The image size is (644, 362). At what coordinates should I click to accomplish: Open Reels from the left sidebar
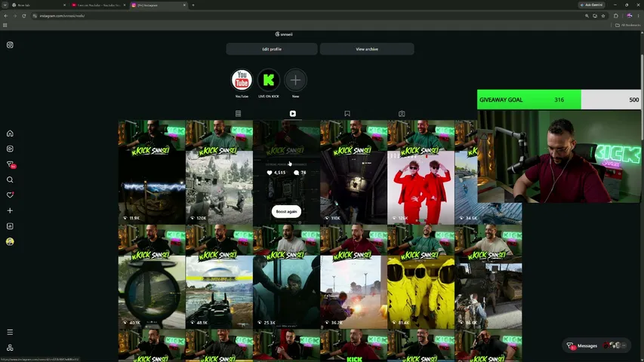tap(10, 149)
